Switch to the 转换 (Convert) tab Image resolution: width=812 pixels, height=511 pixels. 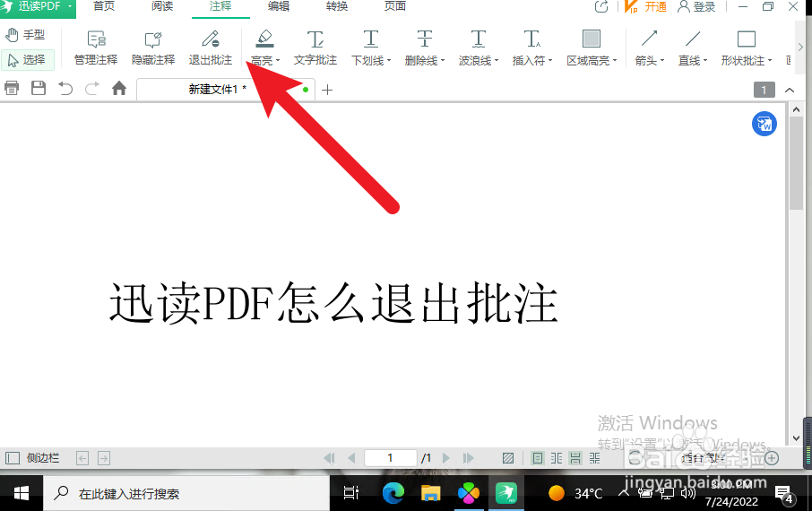(337, 6)
